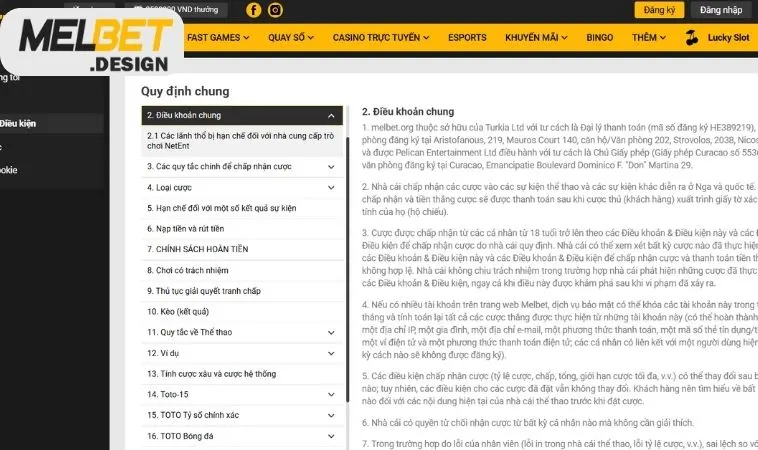Click the rules list vertical scrollbar

(348, 269)
